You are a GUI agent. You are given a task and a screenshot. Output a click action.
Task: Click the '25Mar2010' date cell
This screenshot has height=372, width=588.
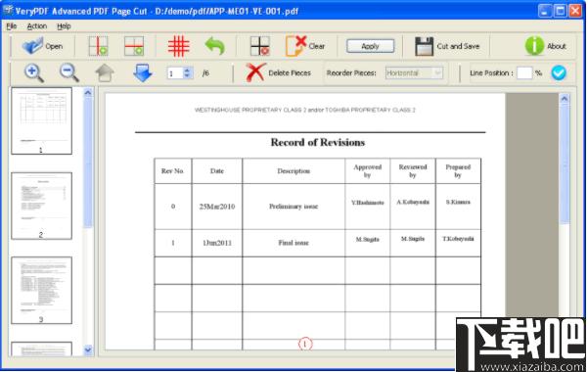pos(217,207)
